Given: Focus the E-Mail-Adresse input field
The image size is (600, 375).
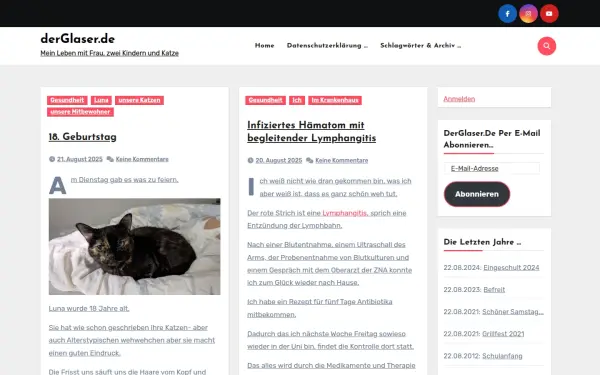Looking at the screenshot, I should [x=492, y=168].
